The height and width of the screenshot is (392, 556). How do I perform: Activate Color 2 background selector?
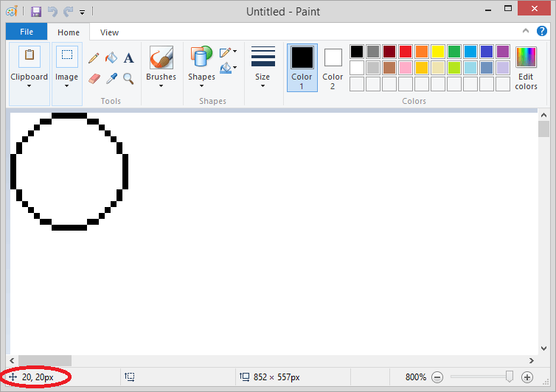pos(333,68)
